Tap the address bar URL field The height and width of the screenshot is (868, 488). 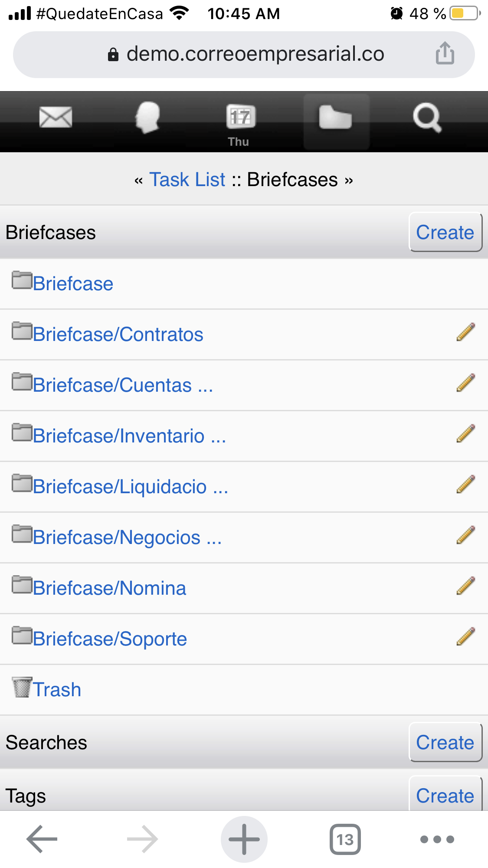[x=255, y=54]
